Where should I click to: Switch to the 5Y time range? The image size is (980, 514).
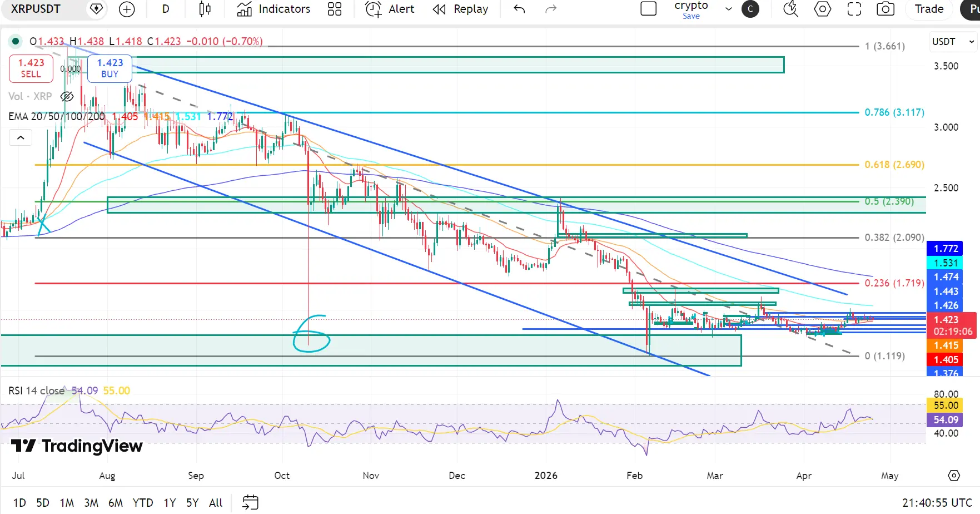(192, 503)
